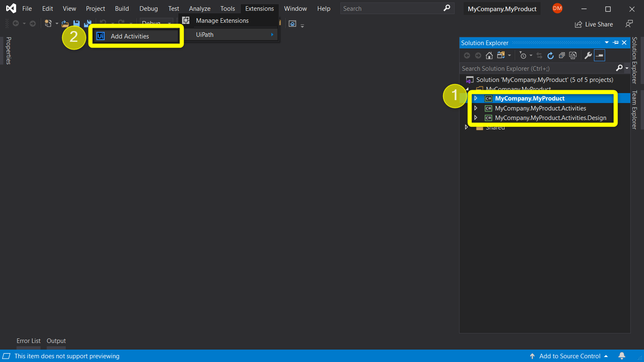644x362 pixels.
Task: Click the UiPath Add Activities icon
Action: 101,36
